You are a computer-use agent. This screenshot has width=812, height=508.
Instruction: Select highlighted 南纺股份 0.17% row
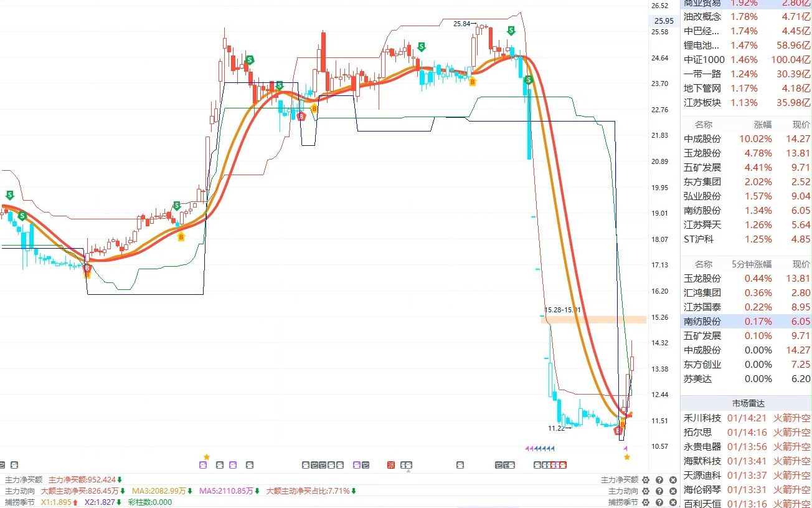pyautogui.click(x=746, y=322)
